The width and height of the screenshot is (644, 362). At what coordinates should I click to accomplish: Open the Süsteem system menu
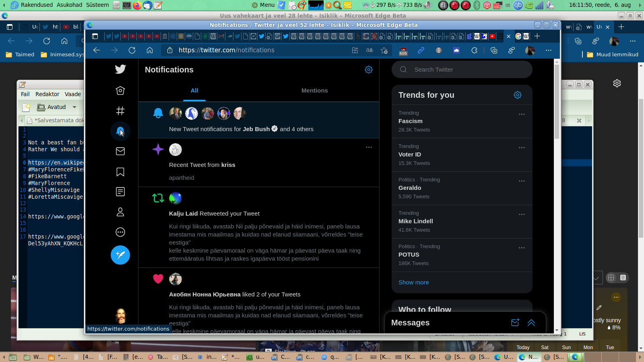[97, 5]
